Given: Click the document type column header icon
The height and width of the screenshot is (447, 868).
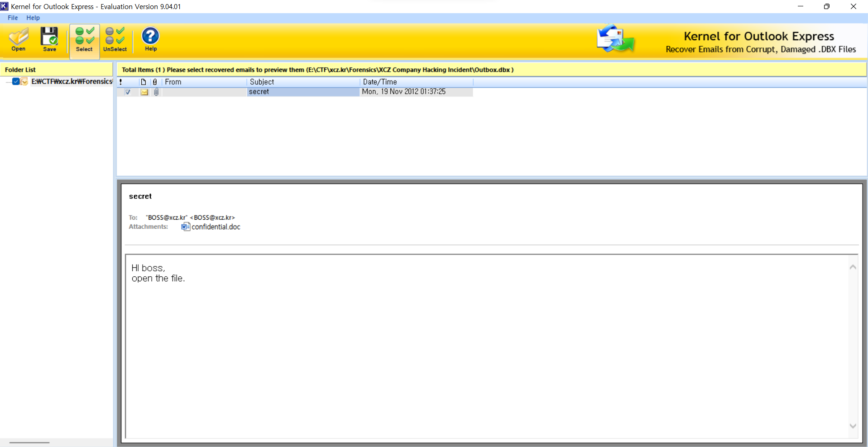Looking at the screenshot, I should point(144,82).
